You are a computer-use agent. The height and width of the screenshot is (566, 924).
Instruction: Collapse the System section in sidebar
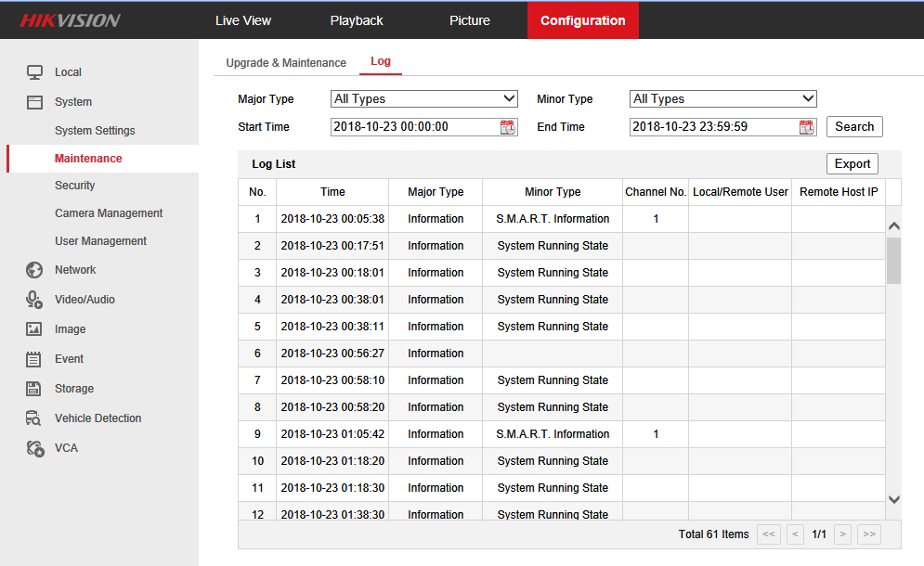[72, 102]
